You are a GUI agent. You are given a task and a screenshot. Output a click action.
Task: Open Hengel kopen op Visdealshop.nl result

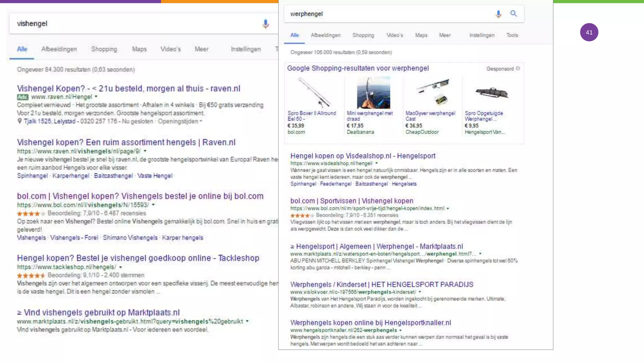[363, 156]
